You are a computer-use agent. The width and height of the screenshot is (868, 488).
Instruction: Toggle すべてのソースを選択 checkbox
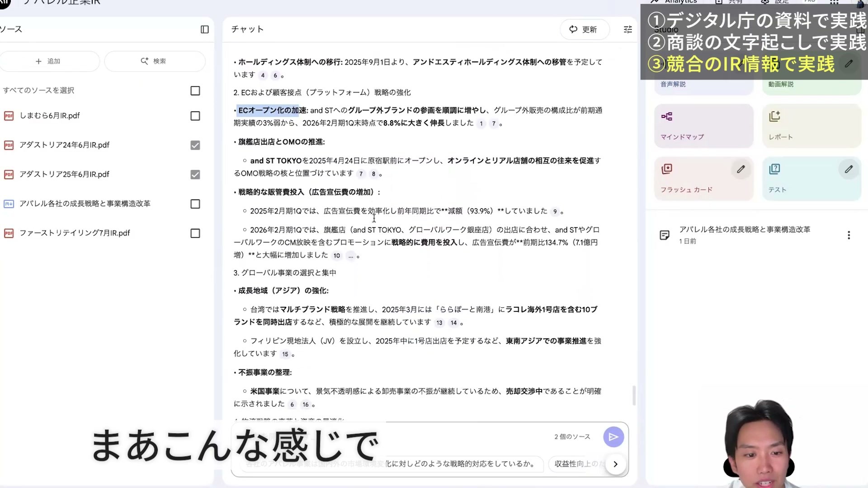tap(195, 91)
